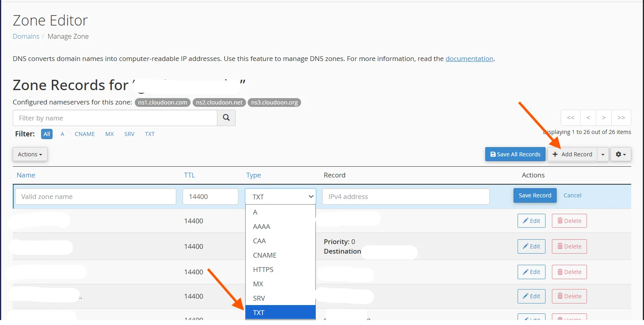Screen dimensions: 644x325
Task: Choose A from the type list
Action: click(280, 212)
